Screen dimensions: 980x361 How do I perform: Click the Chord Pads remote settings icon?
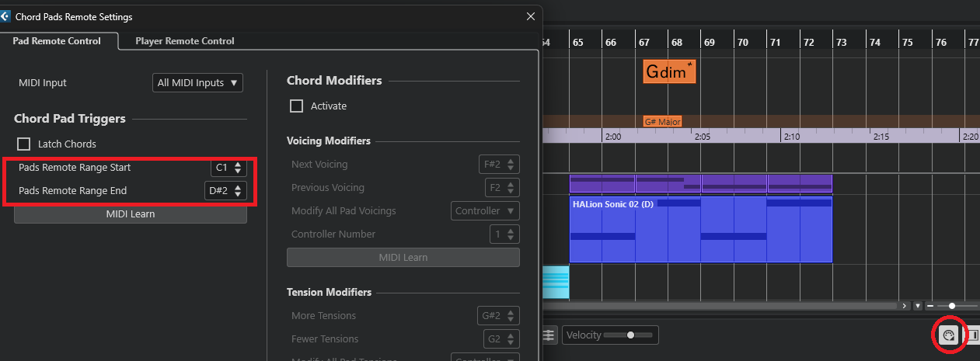pos(947,335)
